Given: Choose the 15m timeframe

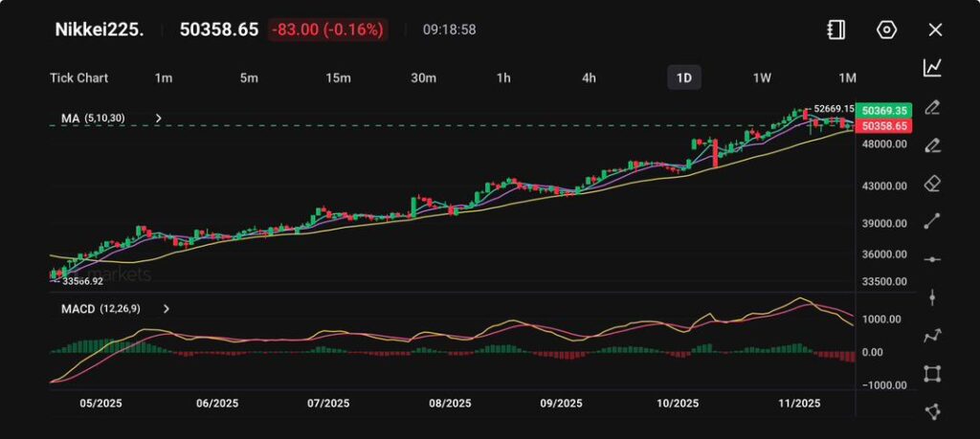Looking at the screenshot, I should coord(338,77).
